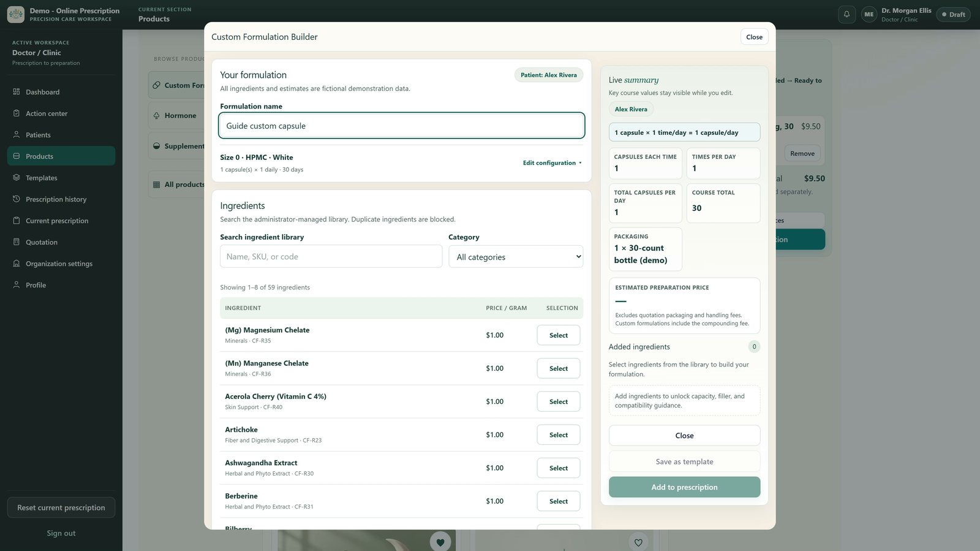
Task: Click the All products grid icon
Action: pos(157,184)
